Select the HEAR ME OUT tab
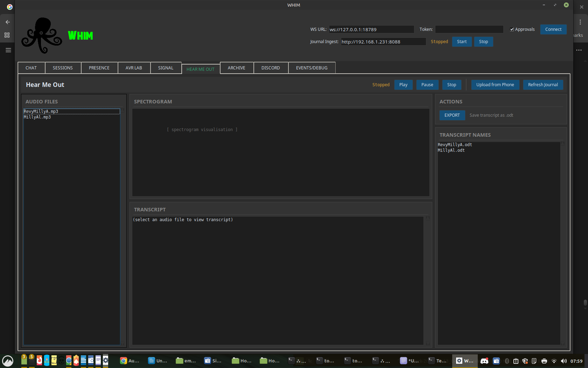588x368 pixels. [x=201, y=69]
